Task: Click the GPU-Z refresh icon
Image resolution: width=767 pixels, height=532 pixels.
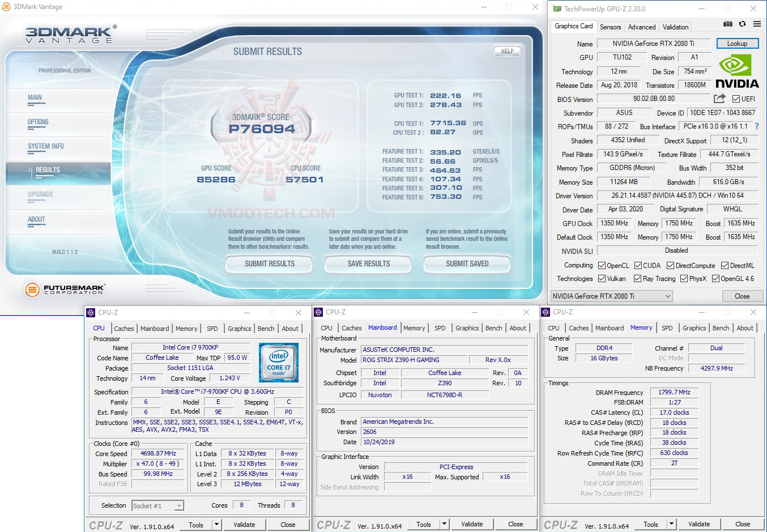Action: point(742,24)
